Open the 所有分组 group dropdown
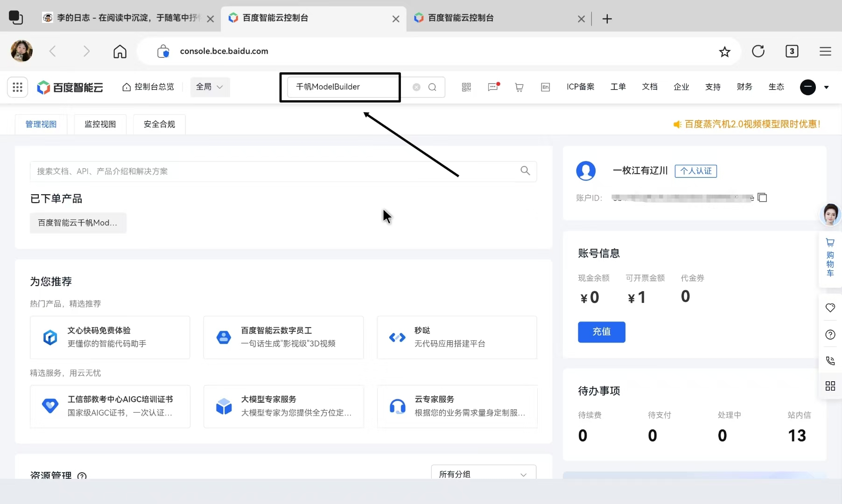 click(x=484, y=473)
